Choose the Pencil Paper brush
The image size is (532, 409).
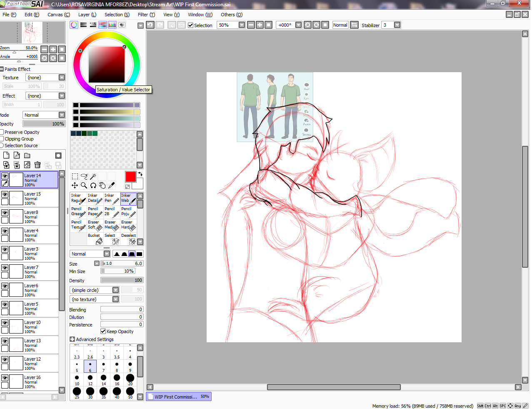click(x=95, y=212)
